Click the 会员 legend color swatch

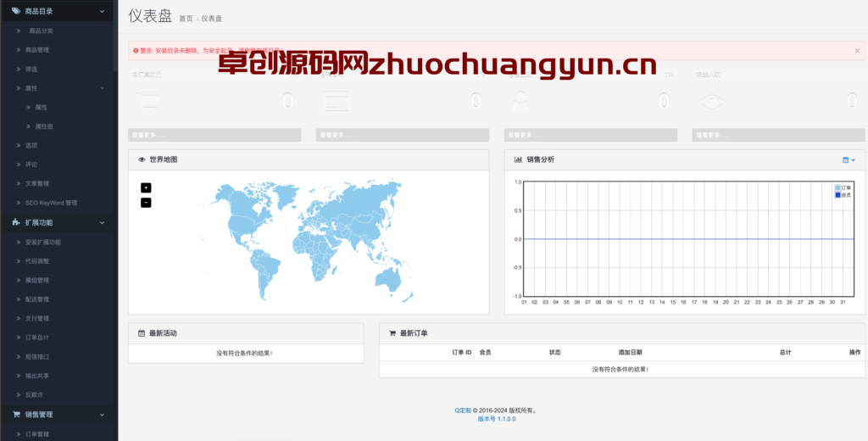tap(837, 195)
